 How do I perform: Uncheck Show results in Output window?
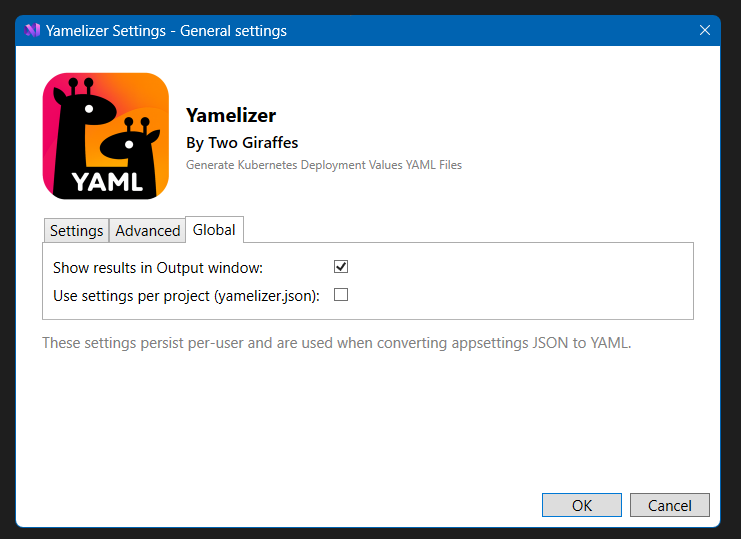pos(341,267)
